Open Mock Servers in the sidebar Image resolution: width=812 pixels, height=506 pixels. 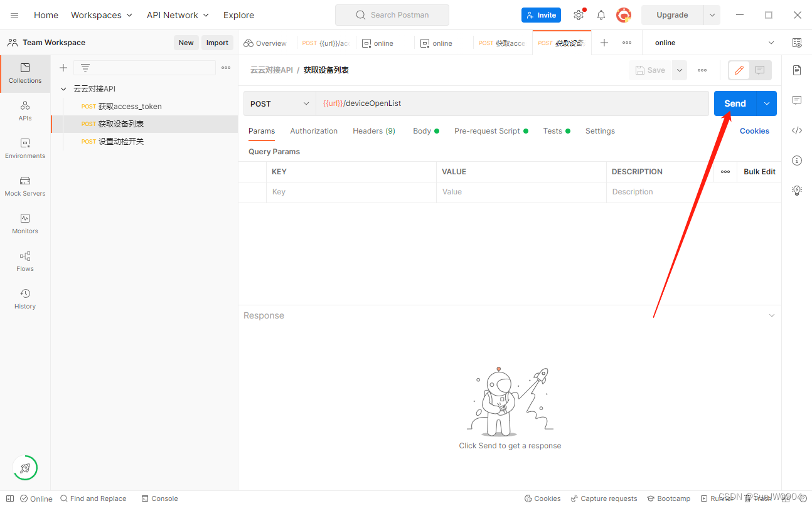[25, 186]
